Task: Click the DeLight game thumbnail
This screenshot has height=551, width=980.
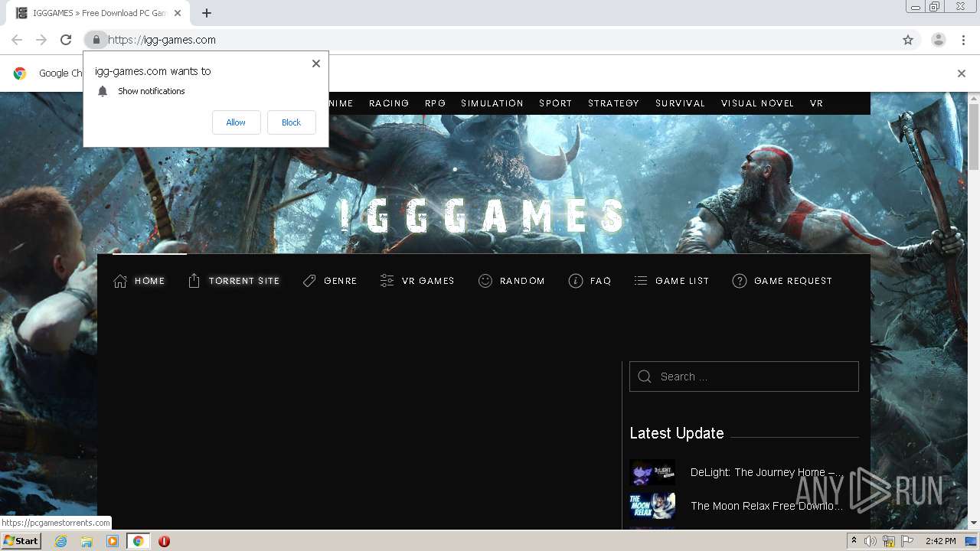Action: pyautogui.click(x=652, y=472)
